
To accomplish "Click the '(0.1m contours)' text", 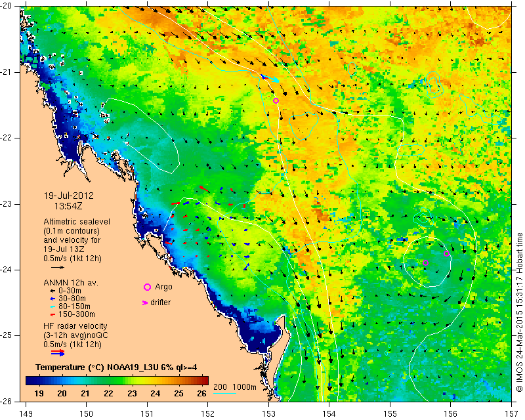I will [x=72, y=231].
